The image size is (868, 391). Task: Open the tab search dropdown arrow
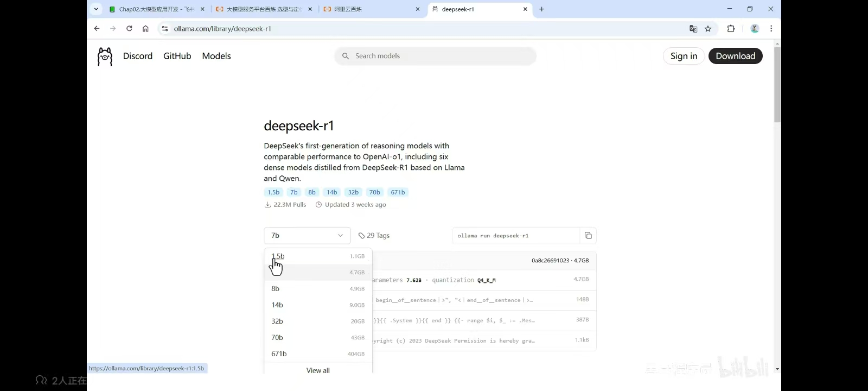[96, 9]
